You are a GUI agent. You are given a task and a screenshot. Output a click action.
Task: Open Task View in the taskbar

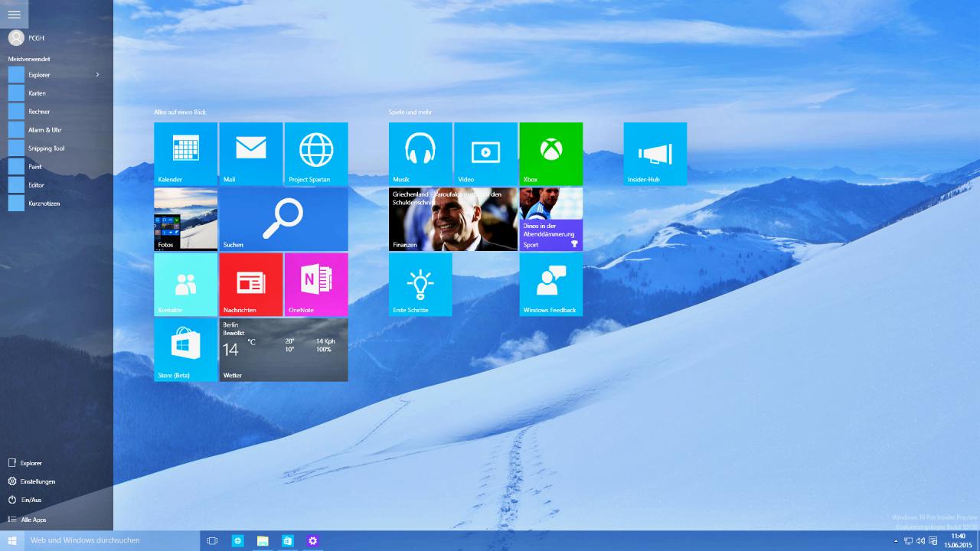click(x=212, y=541)
